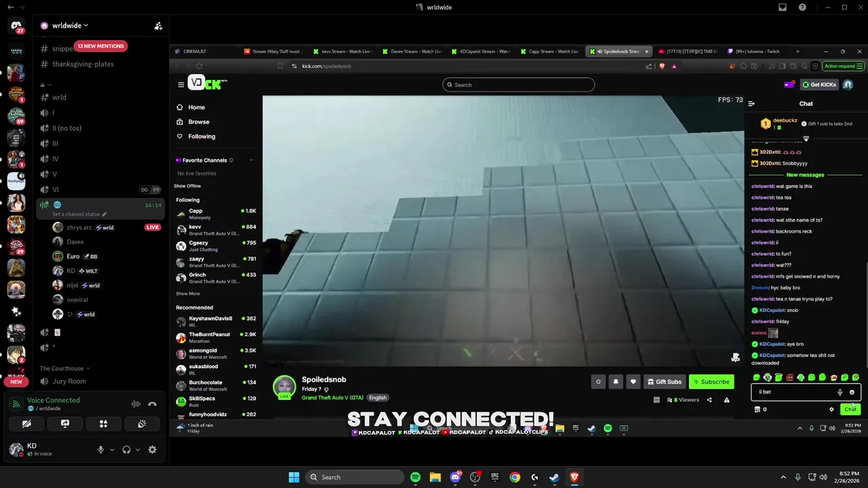Switch to kevv Stream browser tab
Image resolution: width=868 pixels, height=488 pixels.
click(346, 52)
